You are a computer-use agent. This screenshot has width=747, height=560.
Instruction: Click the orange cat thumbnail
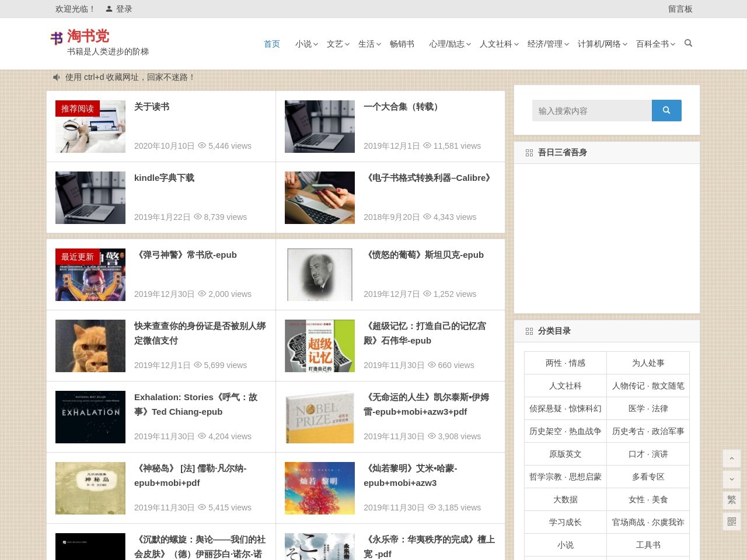pos(90,346)
